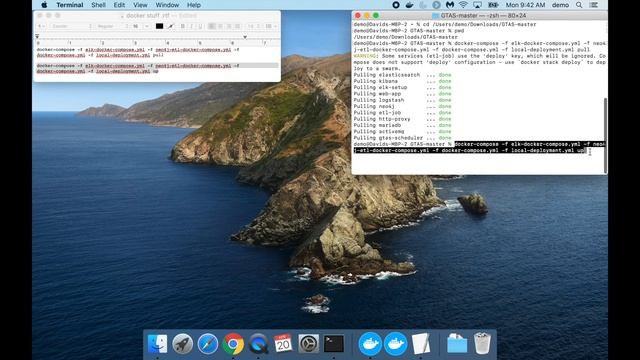The image size is (640, 360).
Task: Click "Pulling elasticsearch ... done" line in Terminal
Action: coord(402,75)
